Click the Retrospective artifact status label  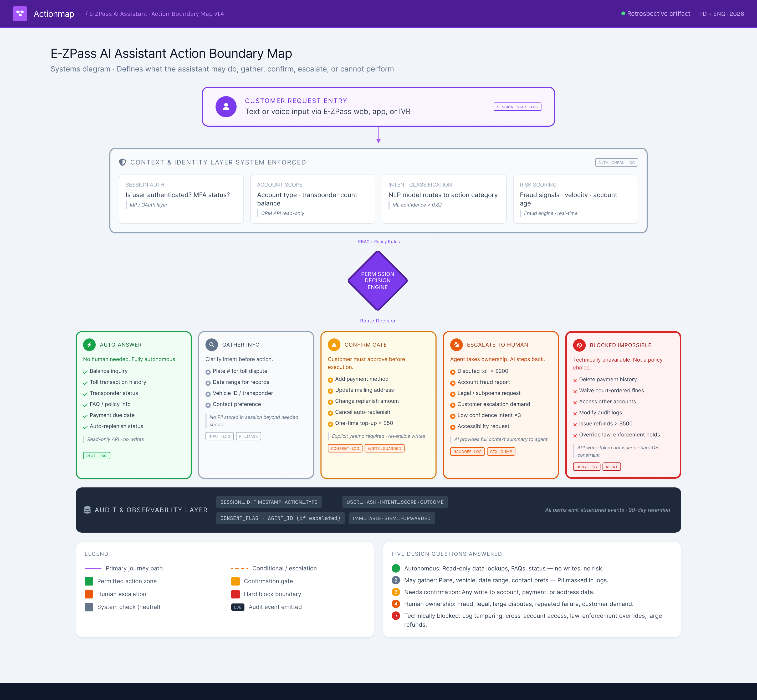click(658, 14)
